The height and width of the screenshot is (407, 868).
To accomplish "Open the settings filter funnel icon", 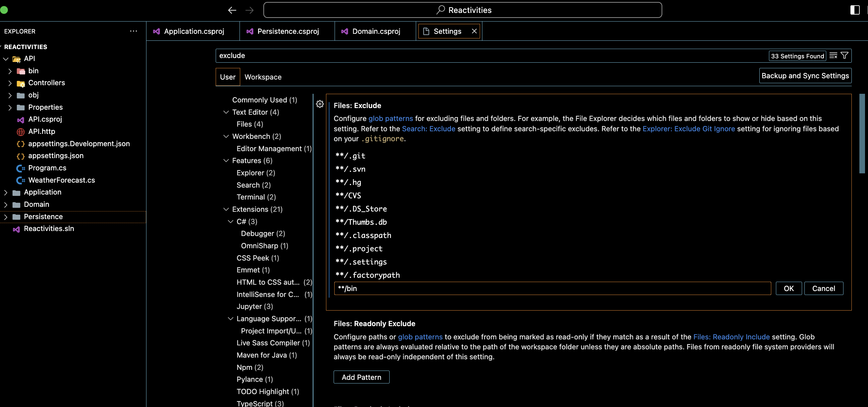I will pyautogui.click(x=844, y=56).
